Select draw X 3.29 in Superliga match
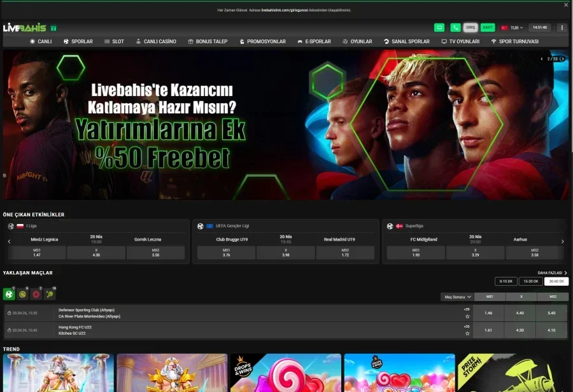 [475, 253]
